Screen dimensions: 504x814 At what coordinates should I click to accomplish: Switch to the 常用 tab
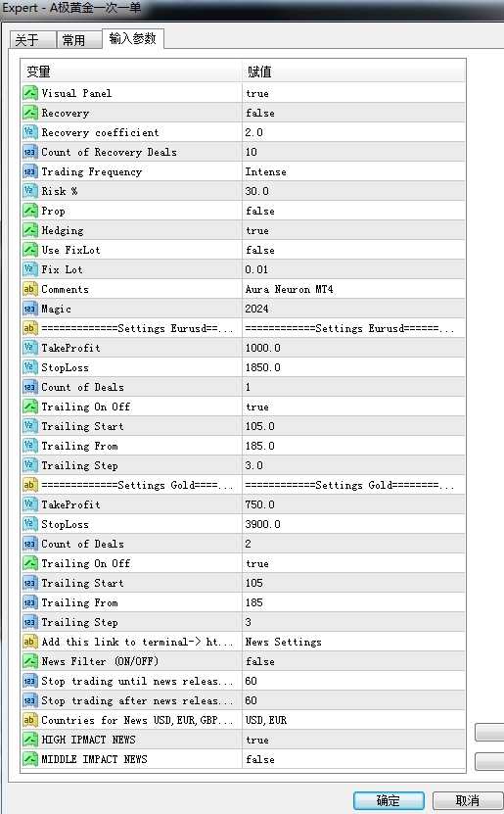[79, 40]
